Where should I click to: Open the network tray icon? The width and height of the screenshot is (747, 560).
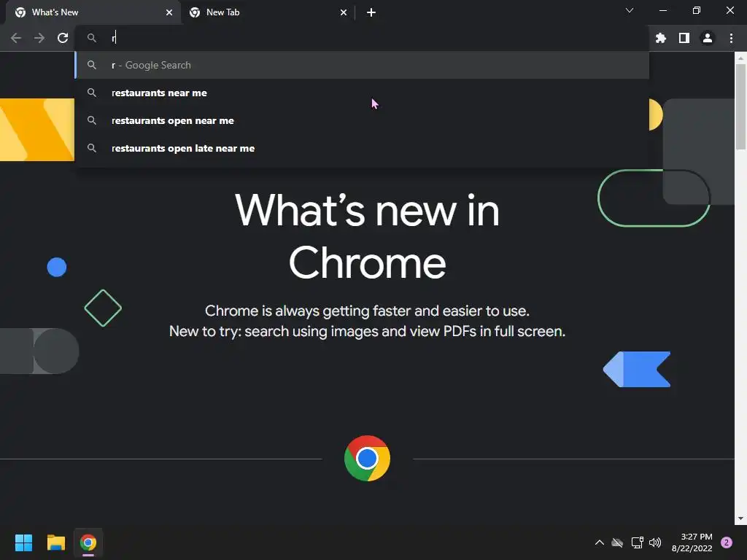pyautogui.click(x=637, y=542)
